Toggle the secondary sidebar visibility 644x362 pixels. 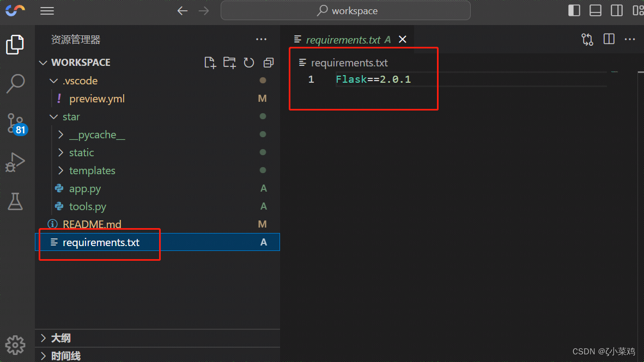(617, 10)
